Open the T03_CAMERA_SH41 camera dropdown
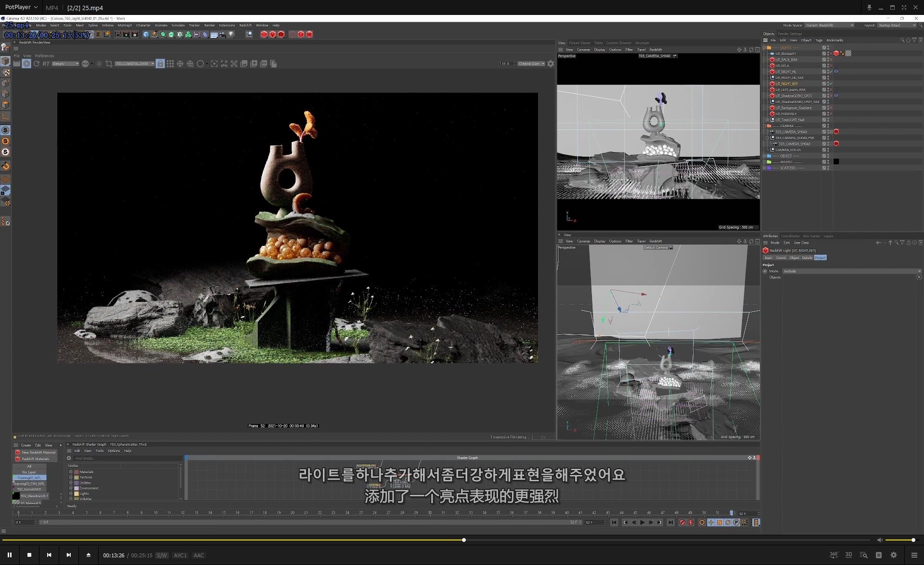The width and height of the screenshot is (924, 565). (135, 64)
